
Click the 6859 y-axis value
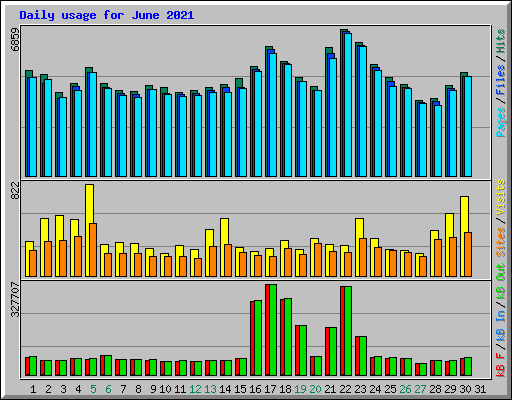click(15, 39)
